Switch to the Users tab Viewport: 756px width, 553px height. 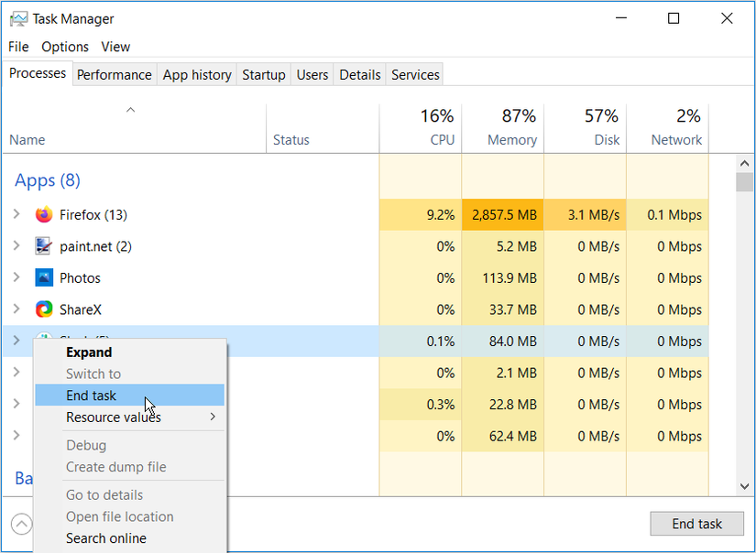point(312,75)
